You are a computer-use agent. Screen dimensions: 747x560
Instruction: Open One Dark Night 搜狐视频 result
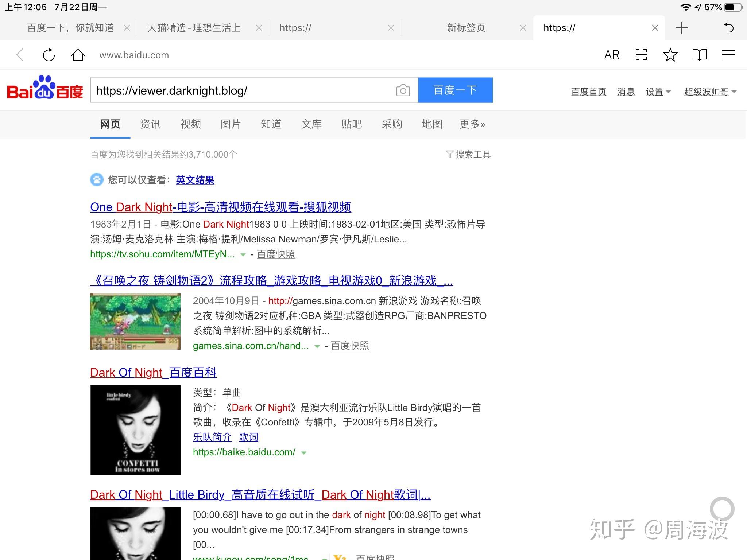click(221, 207)
